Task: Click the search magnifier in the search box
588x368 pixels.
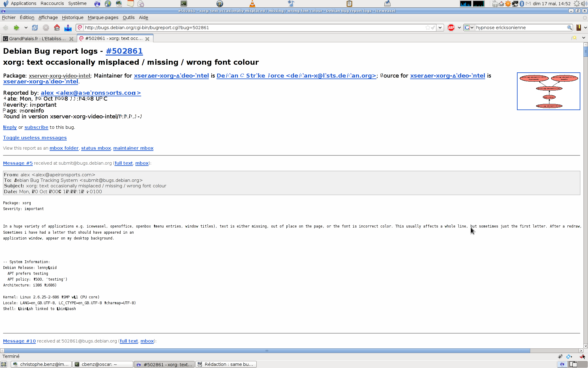Action: click(569, 28)
